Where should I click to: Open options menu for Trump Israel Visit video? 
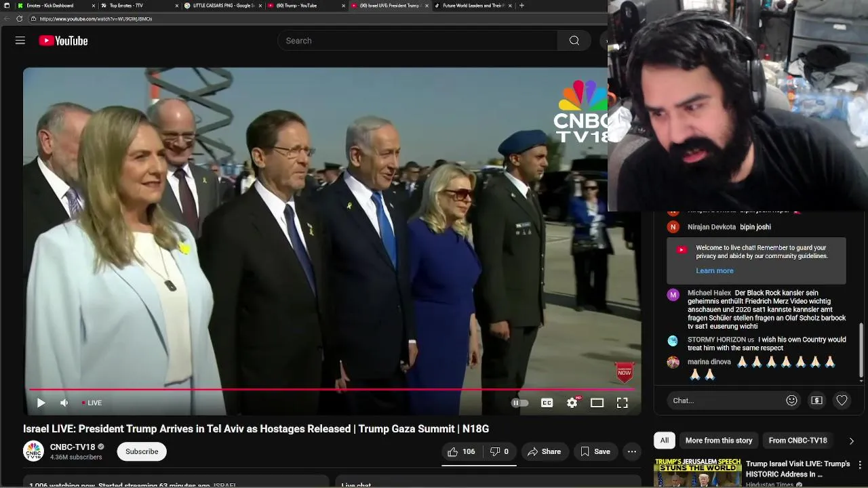click(861, 465)
